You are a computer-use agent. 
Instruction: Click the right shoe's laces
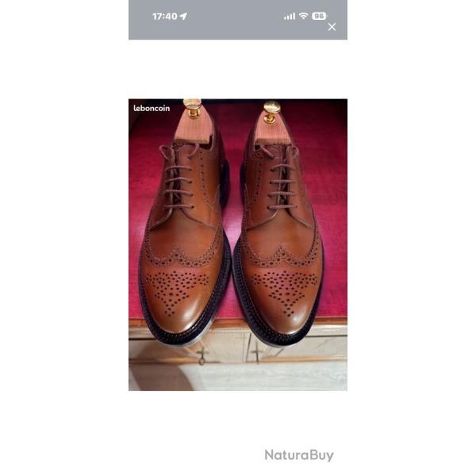[x=281, y=179]
